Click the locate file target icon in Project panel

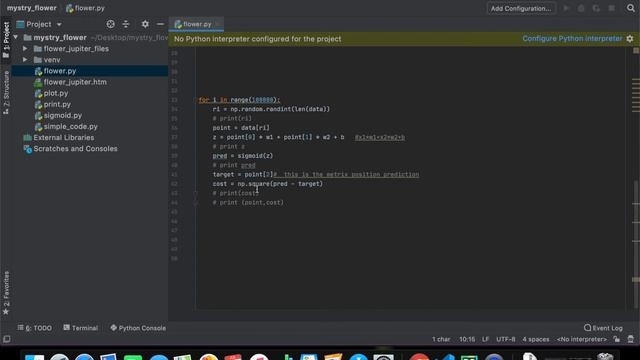pos(110,24)
